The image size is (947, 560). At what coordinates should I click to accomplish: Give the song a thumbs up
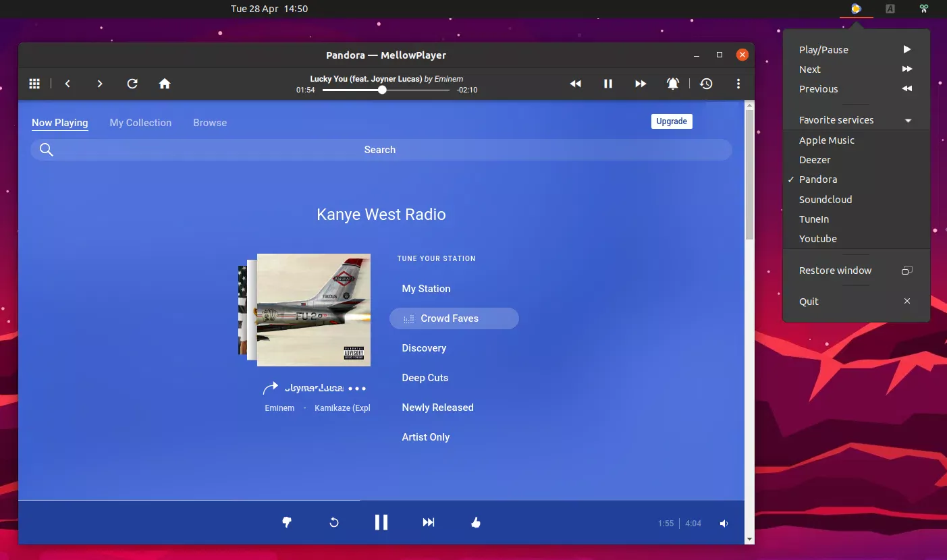[475, 522]
